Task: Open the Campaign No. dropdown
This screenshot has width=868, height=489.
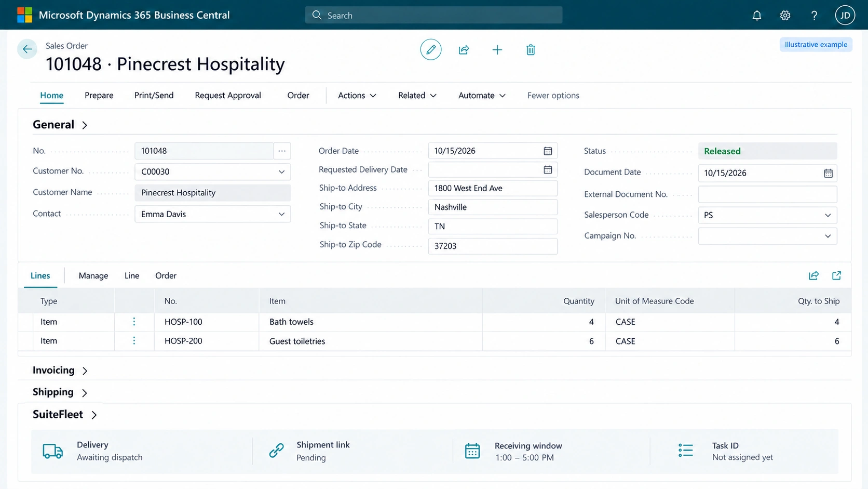Action: pyautogui.click(x=828, y=236)
